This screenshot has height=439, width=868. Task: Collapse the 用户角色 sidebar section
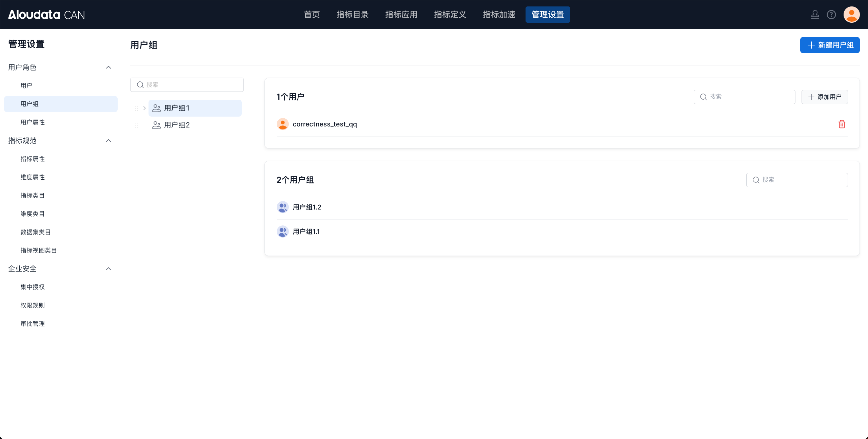108,67
